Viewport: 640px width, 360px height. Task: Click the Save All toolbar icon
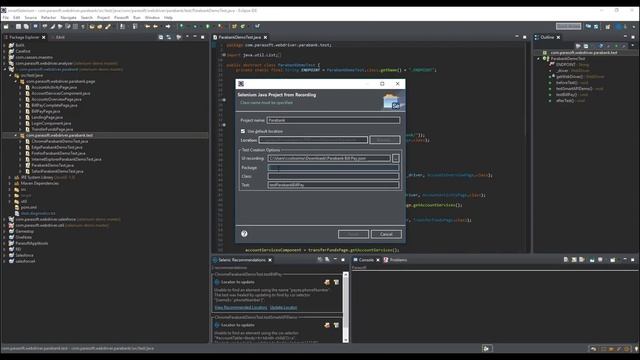pos(26,27)
